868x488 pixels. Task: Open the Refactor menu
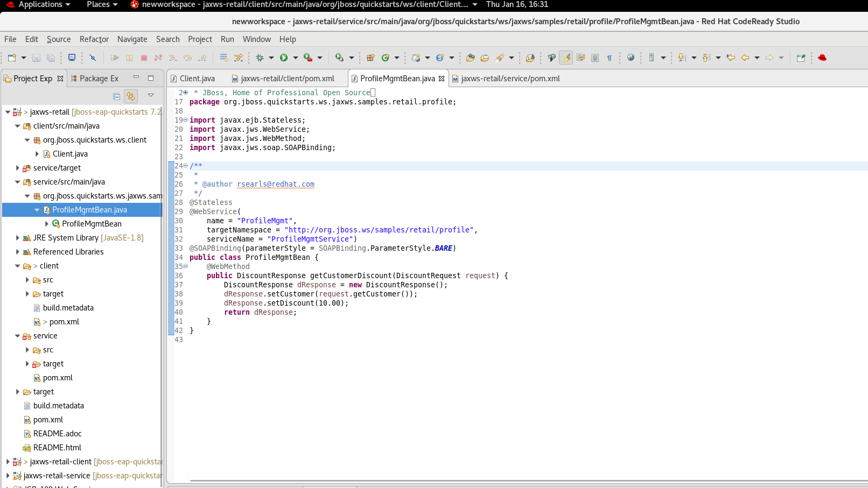(x=94, y=39)
